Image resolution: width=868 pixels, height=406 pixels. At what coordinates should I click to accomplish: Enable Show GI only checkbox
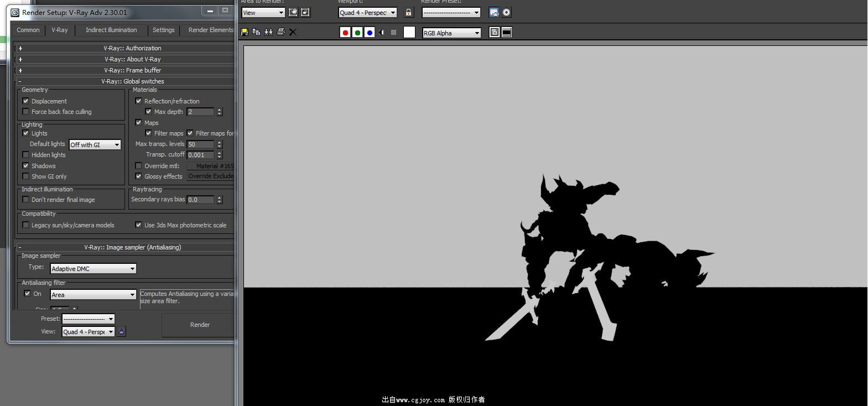[25, 176]
